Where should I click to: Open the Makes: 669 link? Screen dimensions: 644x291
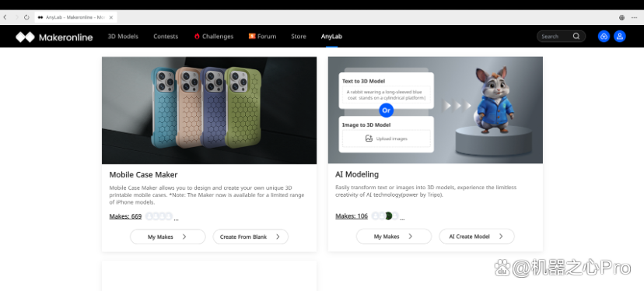[x=125, y=216]
